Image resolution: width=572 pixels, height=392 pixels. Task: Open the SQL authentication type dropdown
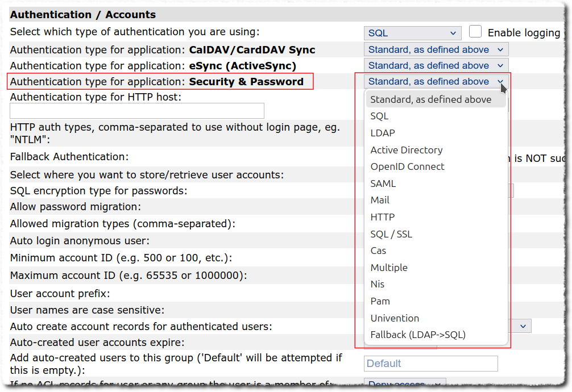coord(412,34)
